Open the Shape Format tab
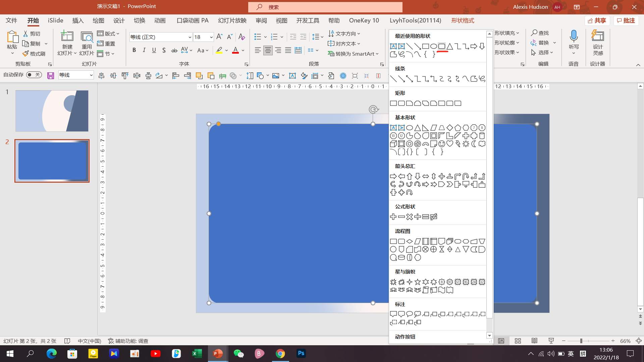This screenshot has height=362, width=644. click(462, 20)
